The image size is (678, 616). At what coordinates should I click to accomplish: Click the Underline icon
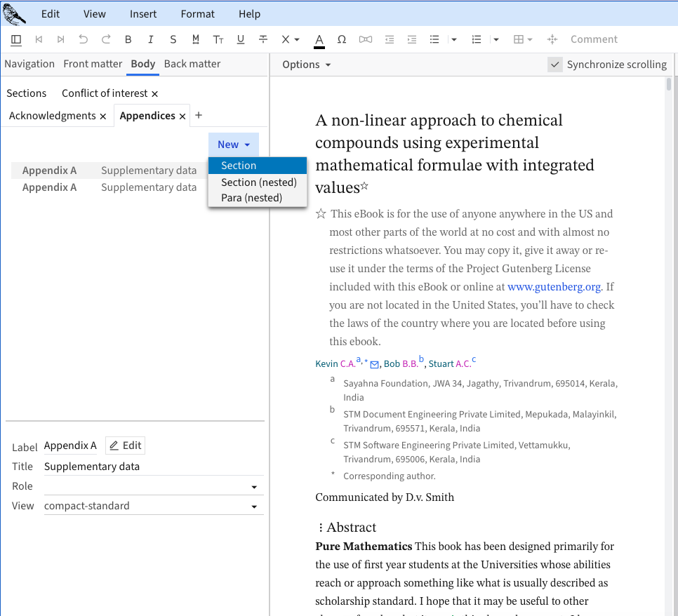tap(241, 39)
